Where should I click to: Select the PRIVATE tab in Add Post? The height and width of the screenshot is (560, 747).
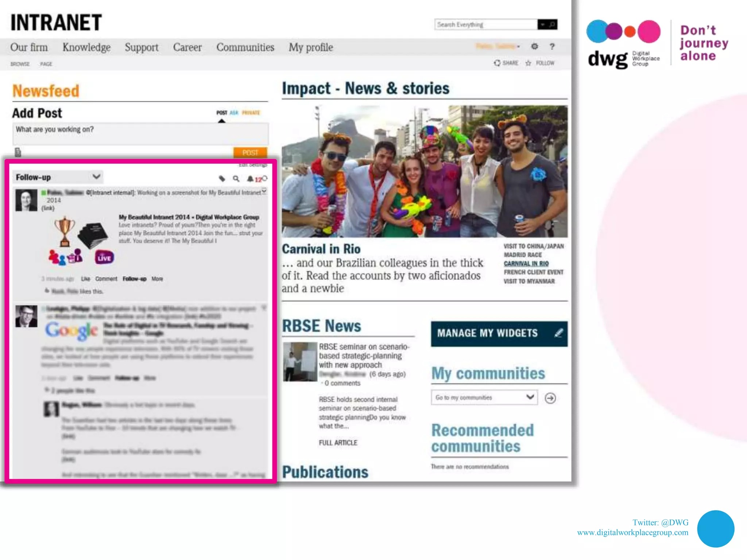pos(251,113)
